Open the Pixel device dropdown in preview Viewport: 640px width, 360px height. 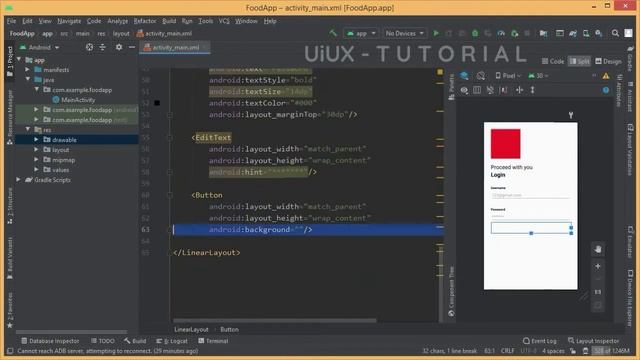point(508,76)
